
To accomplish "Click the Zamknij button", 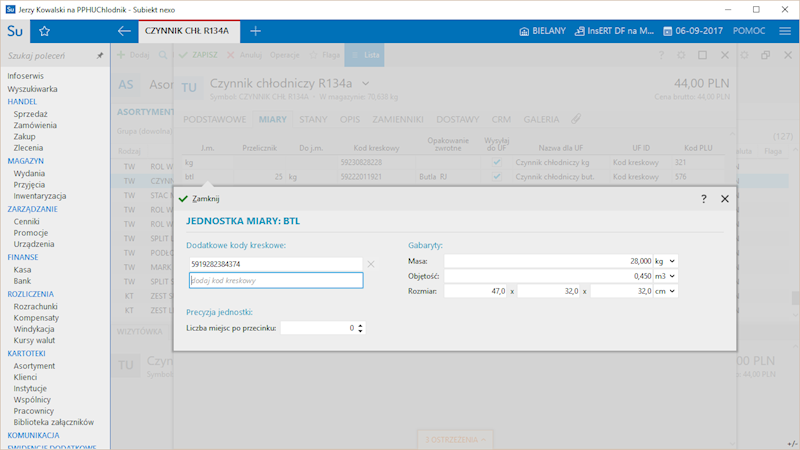I will coord(199,199).
